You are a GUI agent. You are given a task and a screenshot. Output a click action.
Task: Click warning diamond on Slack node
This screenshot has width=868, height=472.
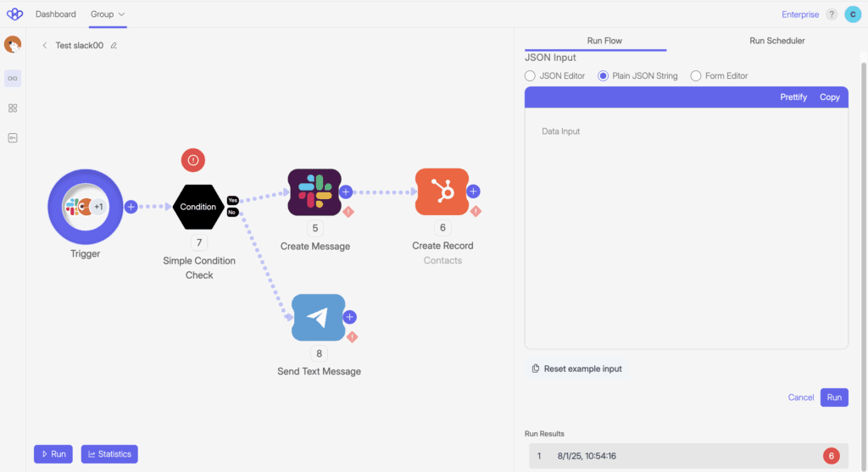[348, 211]
